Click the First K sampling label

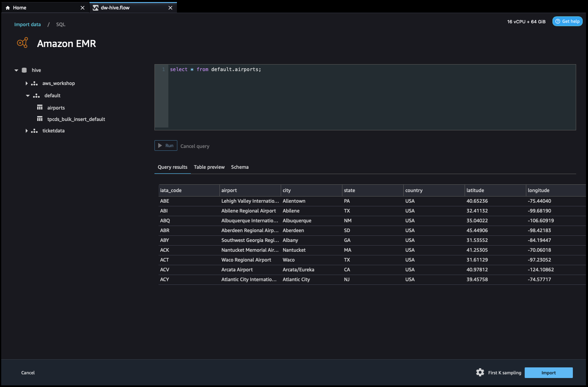point(505,373)
